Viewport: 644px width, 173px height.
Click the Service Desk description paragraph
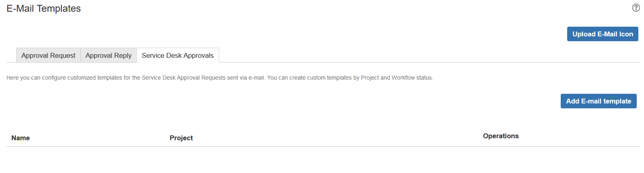[x=220, y=78]
